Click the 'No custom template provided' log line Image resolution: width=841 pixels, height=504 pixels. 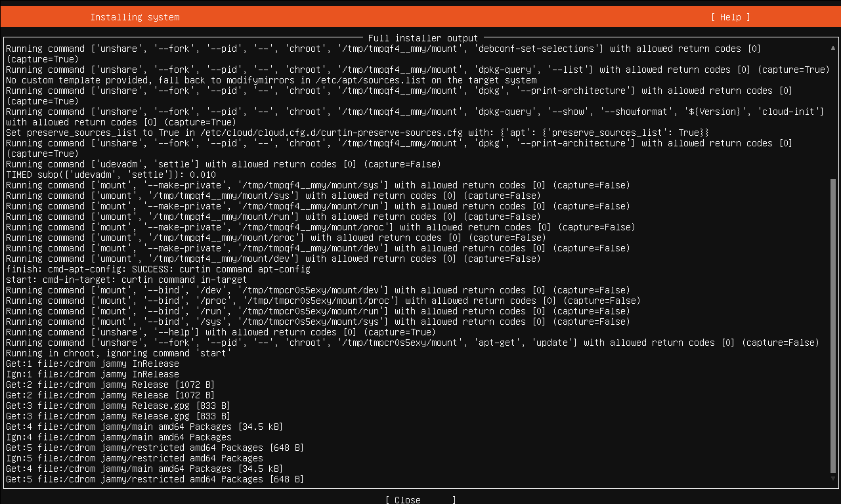point(270,80)
